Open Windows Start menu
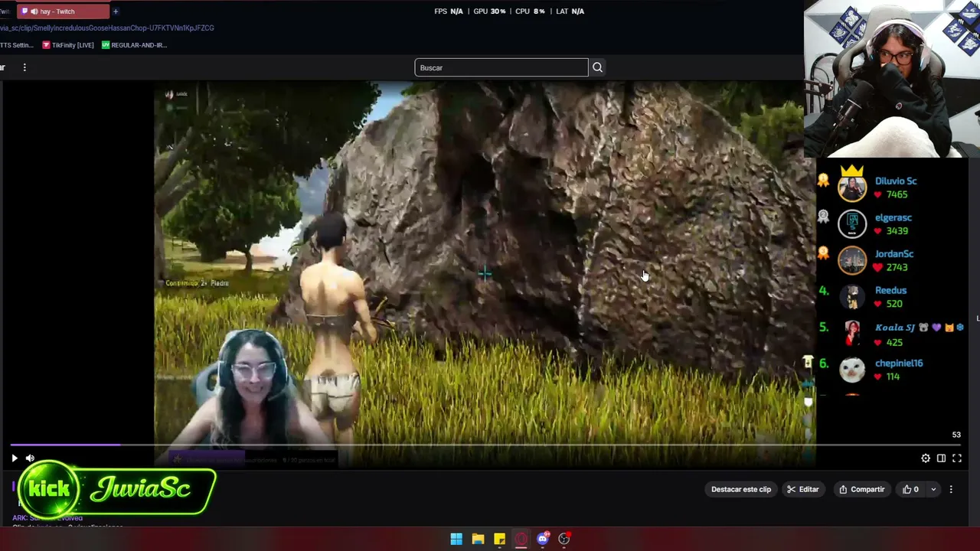 point(456,539)
